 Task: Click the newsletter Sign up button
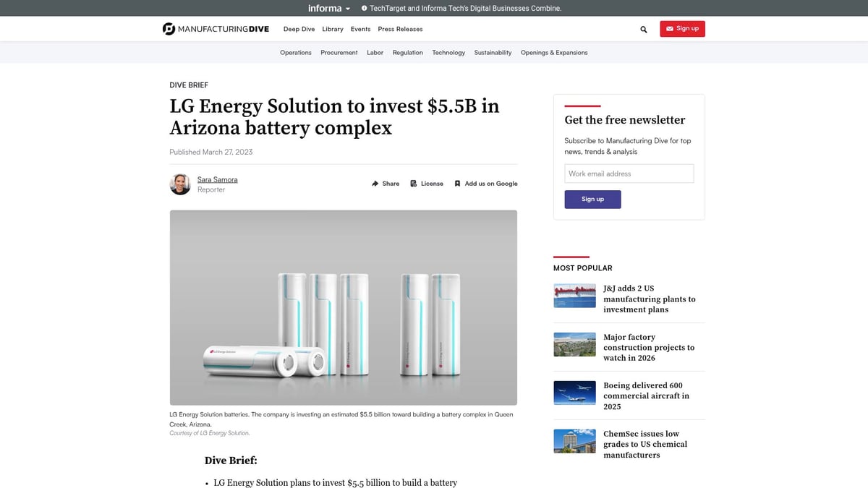[592, 199]
